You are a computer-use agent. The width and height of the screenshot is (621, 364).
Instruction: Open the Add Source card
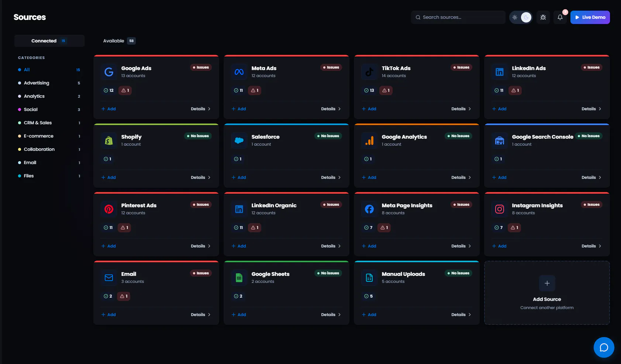[x=547, y=293]
